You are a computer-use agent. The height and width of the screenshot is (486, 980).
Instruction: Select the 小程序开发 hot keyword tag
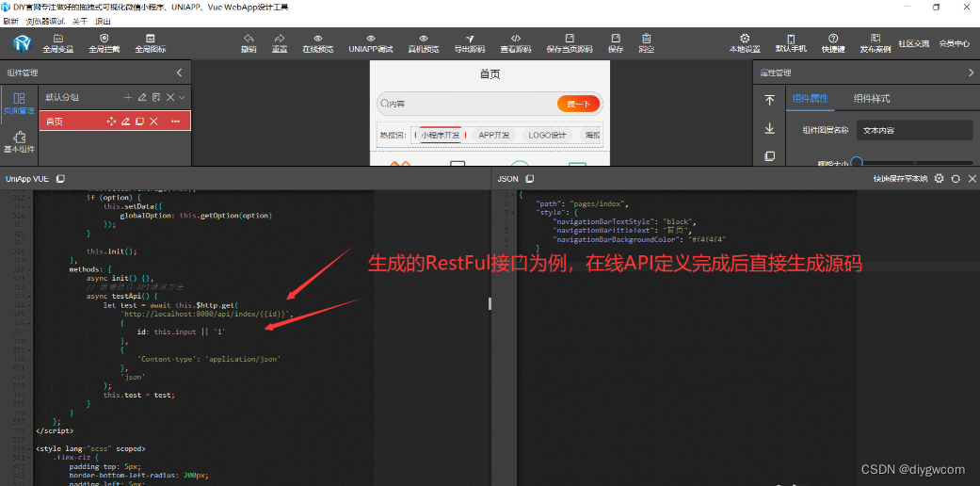440,135
